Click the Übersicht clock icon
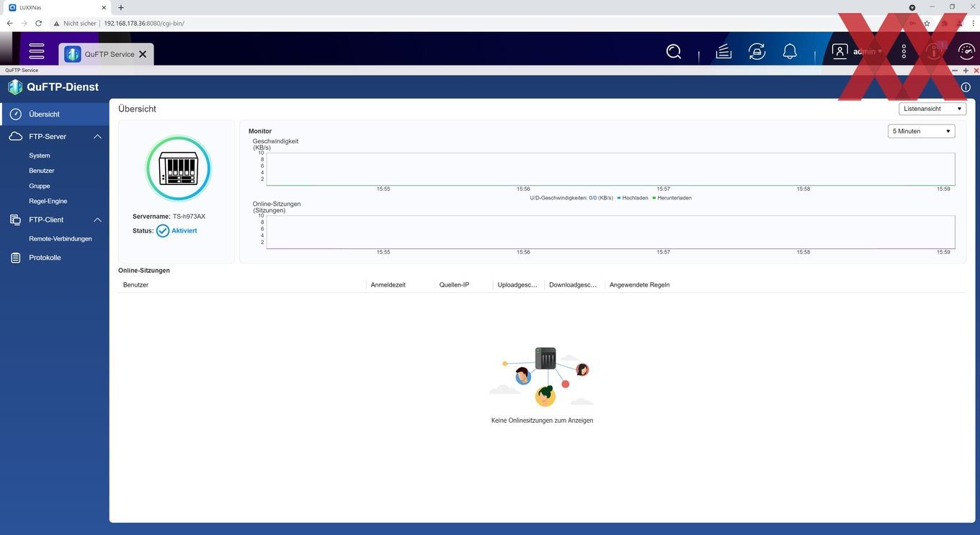Image resolution: width=980 pixels, height=535 pixels. (16, 114)
